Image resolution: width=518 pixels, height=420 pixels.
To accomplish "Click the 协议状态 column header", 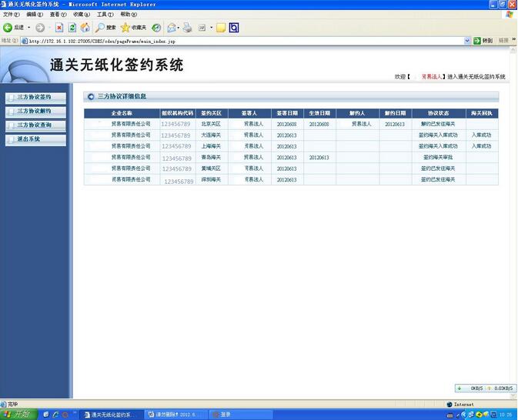I will [439, 113].
